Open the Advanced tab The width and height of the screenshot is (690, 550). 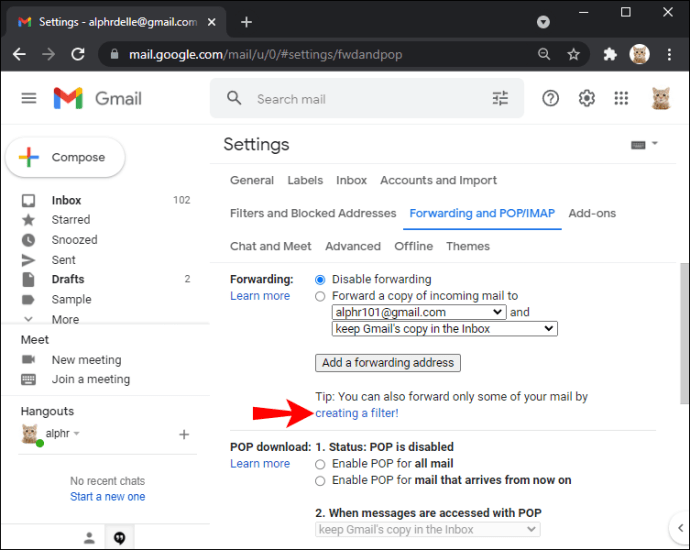pos(353,246)
